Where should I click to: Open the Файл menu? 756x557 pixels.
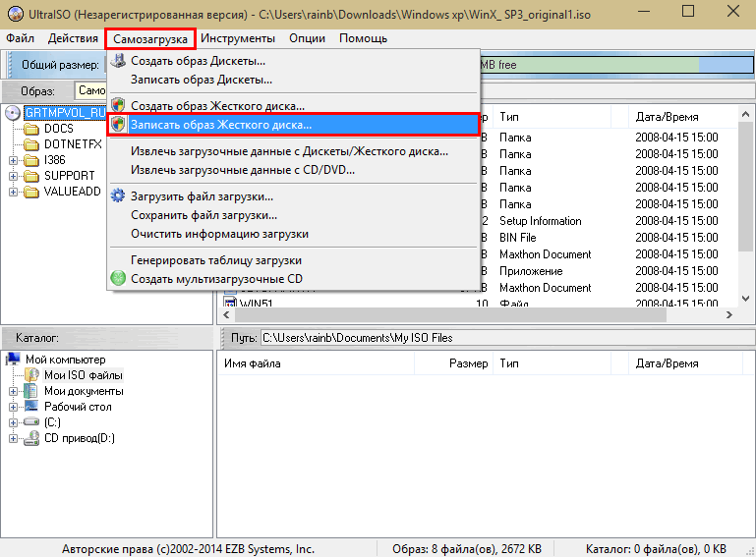pyautogui.click(x=20, y=38)
